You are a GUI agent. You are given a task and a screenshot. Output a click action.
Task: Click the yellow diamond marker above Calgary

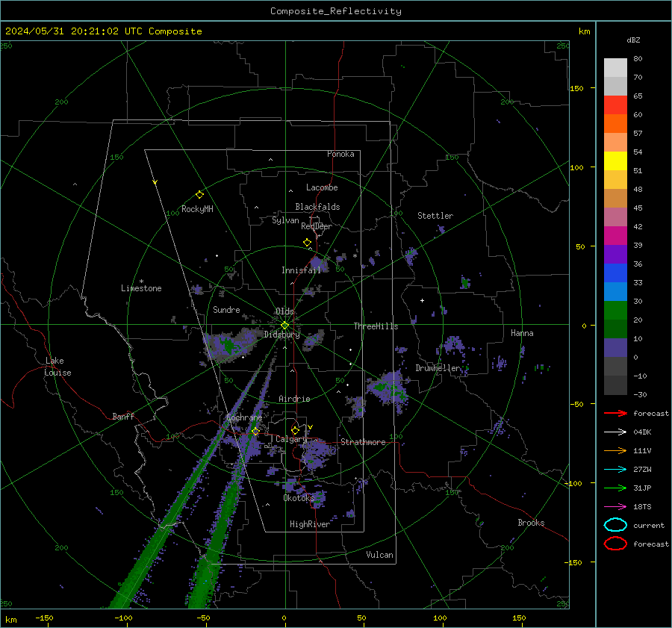tap(295, 430)
